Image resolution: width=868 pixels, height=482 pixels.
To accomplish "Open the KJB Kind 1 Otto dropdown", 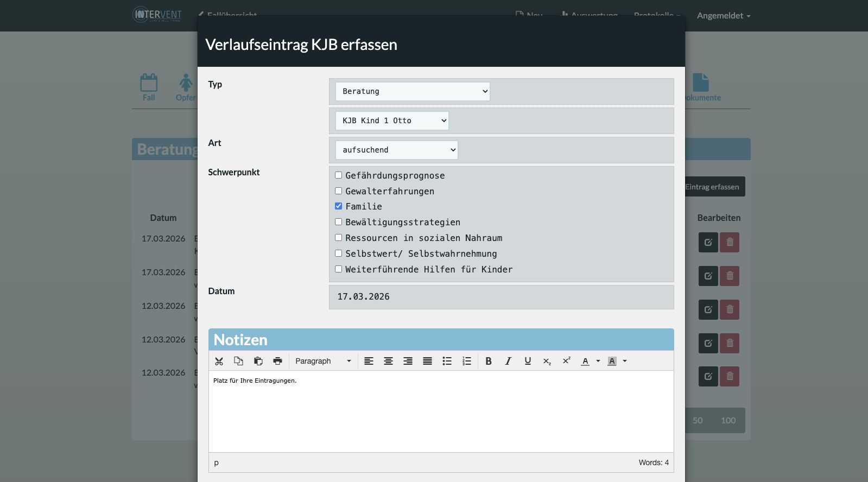I will [392, 120].
